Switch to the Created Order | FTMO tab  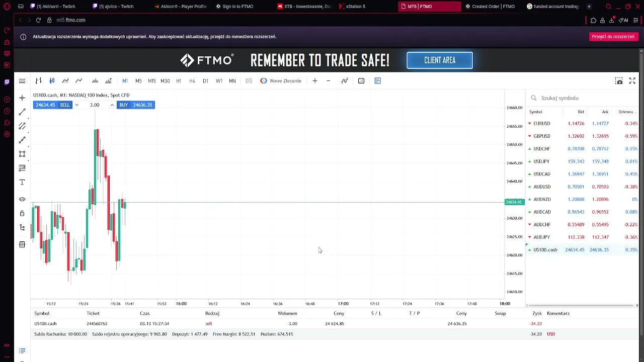[x=491, y=7]
